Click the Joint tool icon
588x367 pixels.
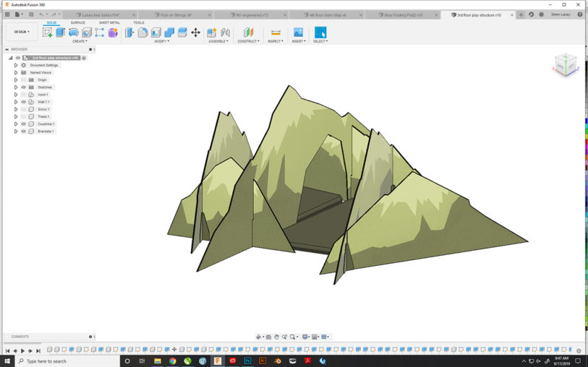(225, 33)
